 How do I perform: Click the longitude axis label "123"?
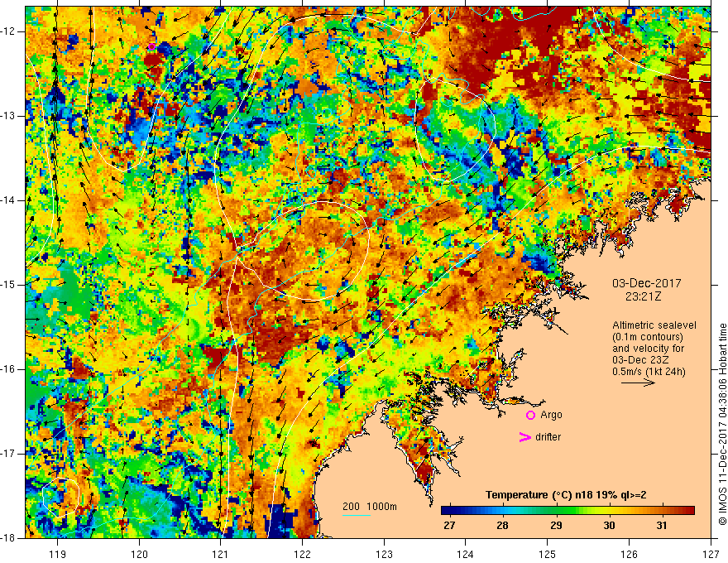(384, 554)
